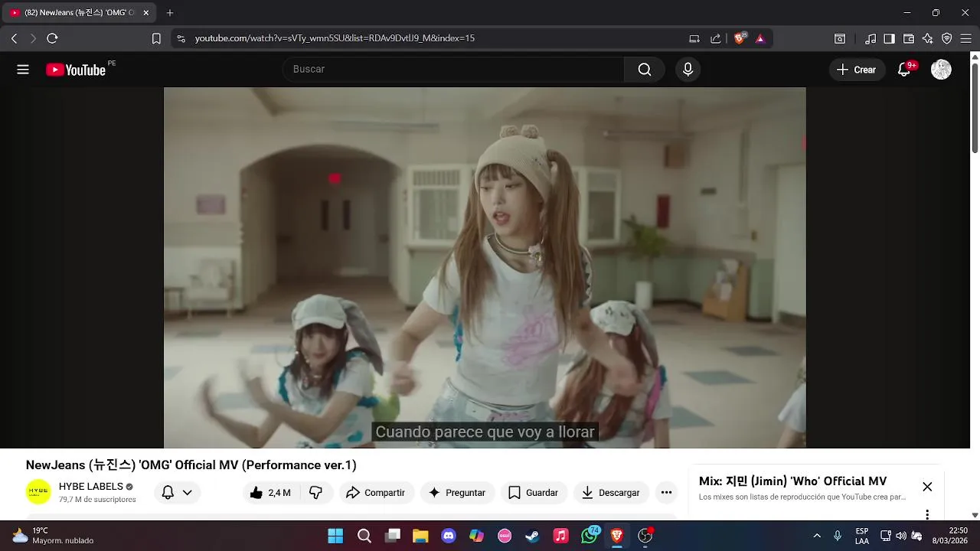Open taskbar volume control

click(901, 536)
